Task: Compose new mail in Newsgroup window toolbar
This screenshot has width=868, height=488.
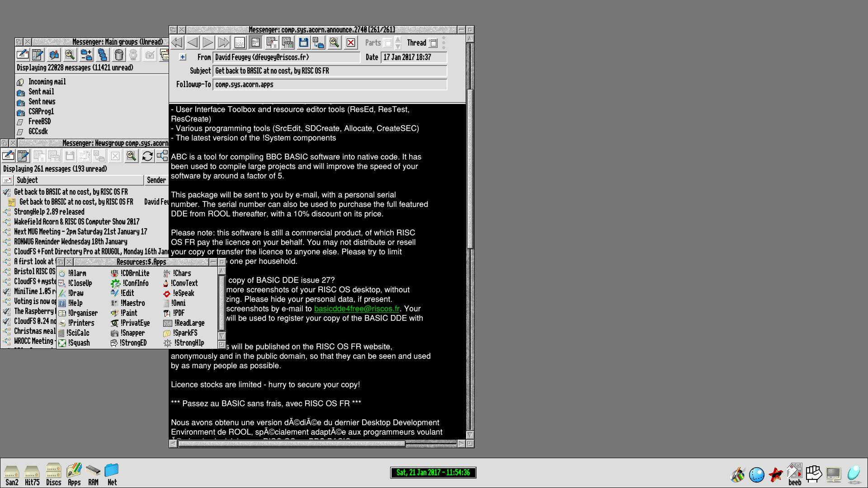Action: (8, 156)
